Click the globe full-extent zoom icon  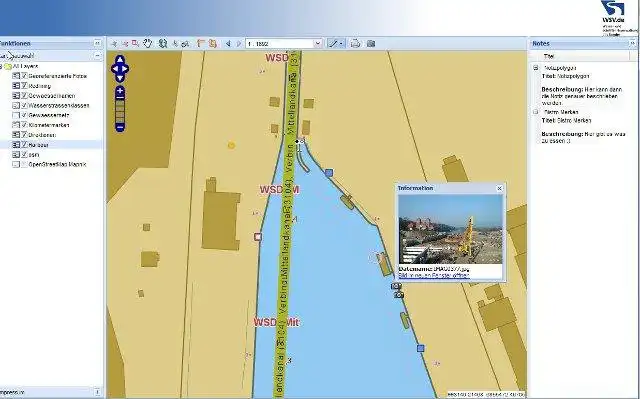coord(163,43)
